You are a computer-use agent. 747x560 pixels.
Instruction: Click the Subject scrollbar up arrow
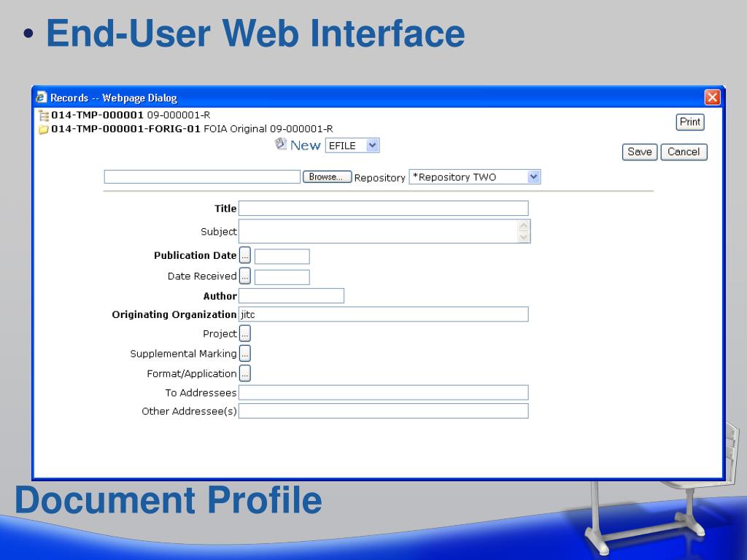524,226
